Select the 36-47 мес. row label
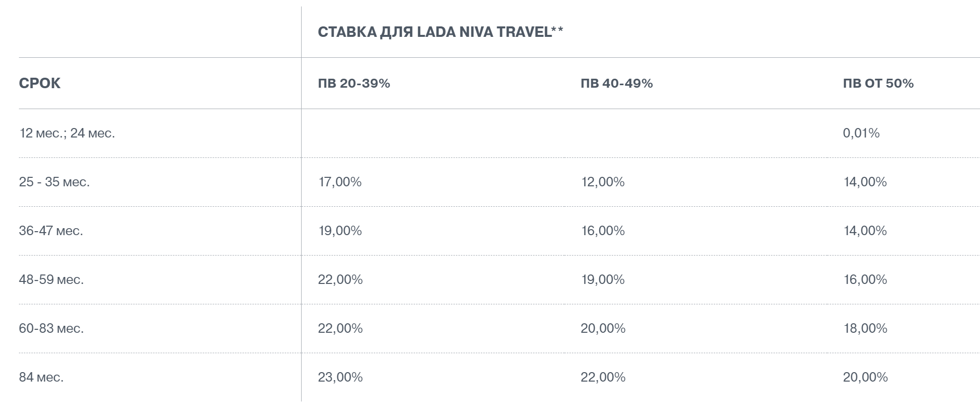 pyautogui.click(x=51, y=231)
